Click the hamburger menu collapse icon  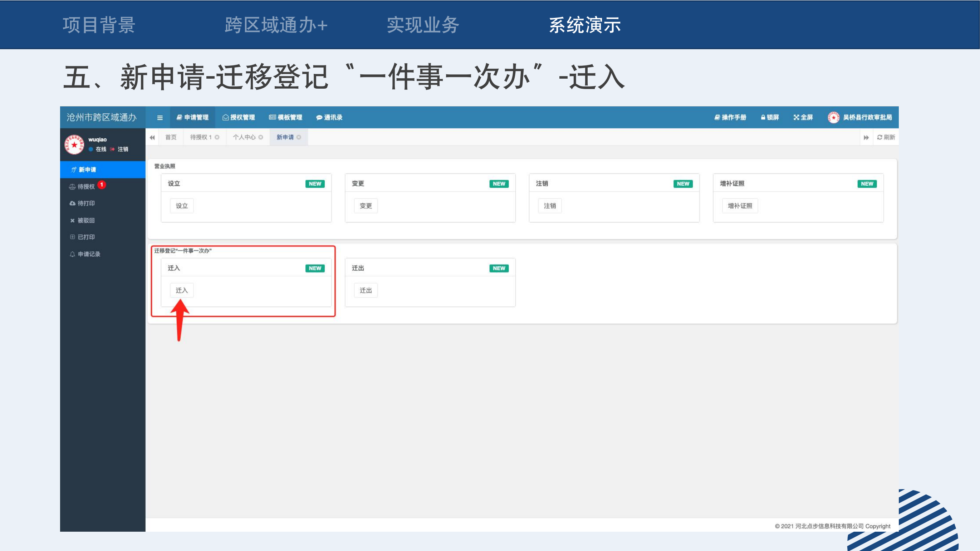coord(160,118)
